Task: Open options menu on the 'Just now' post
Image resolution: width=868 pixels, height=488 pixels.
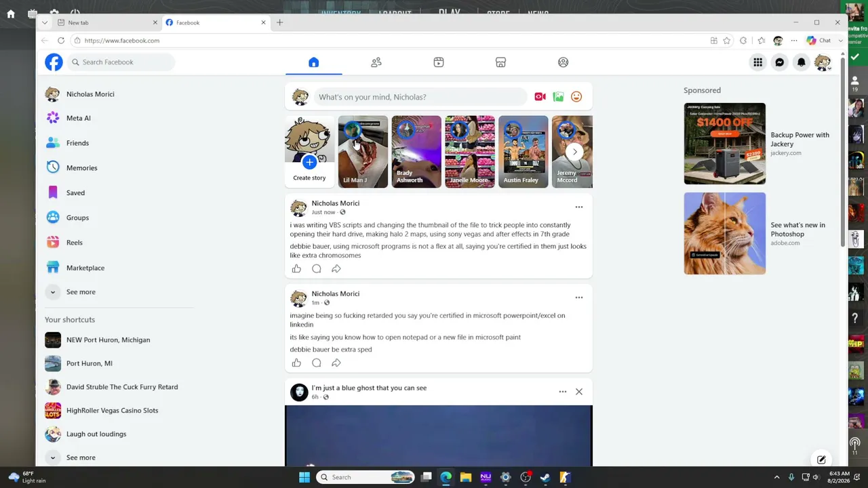Action: click(579, 207)
